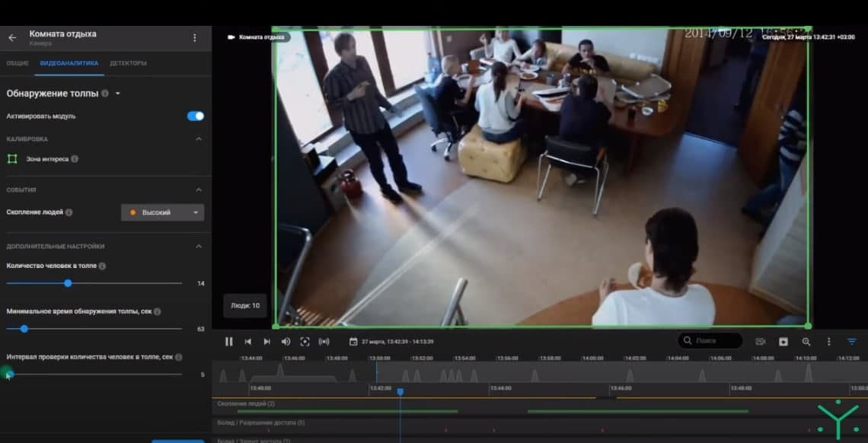Viewport: 868px width, 443px height.
Task: Click the blue timeline playhead marker
Action: [x=400, y=391]
